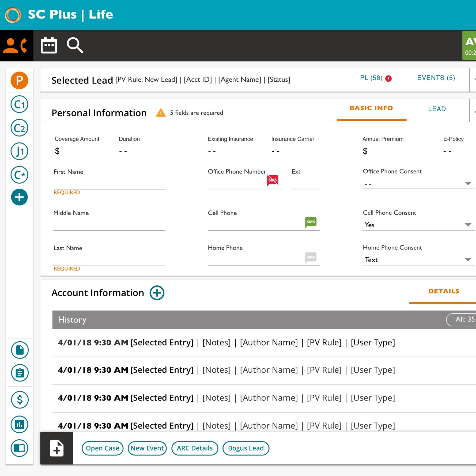476x476 pixels.
Task: Open the EVENTS (5) tab
Action: [x=436, y=78]
